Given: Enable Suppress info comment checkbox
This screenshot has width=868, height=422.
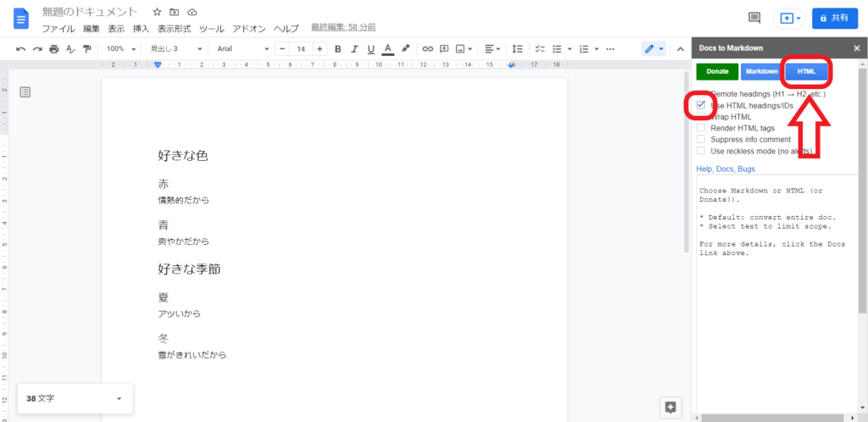Looking at the screenshot, I should click(701, 139).
